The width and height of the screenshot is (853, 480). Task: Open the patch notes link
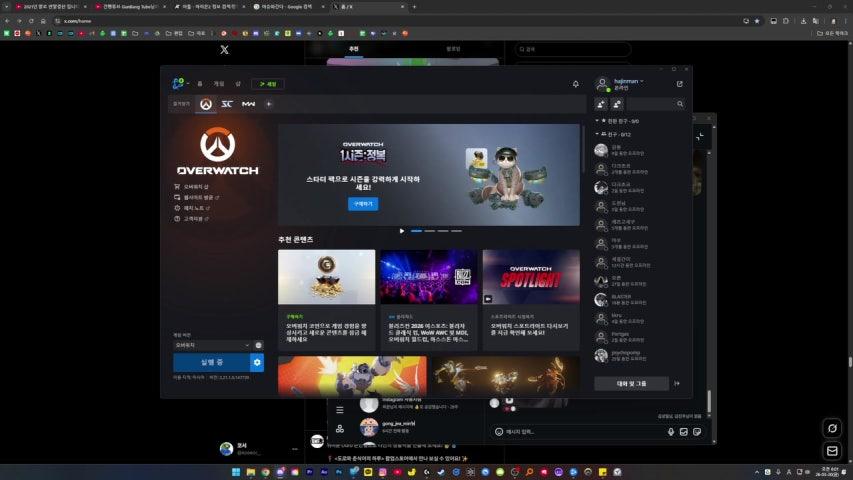191,208
